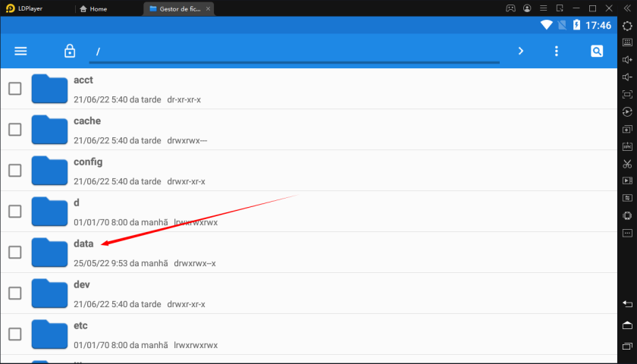This screenshot has height=364, width=637.
Task: Open the etc folder icon
Action: [x=49, y=334]
